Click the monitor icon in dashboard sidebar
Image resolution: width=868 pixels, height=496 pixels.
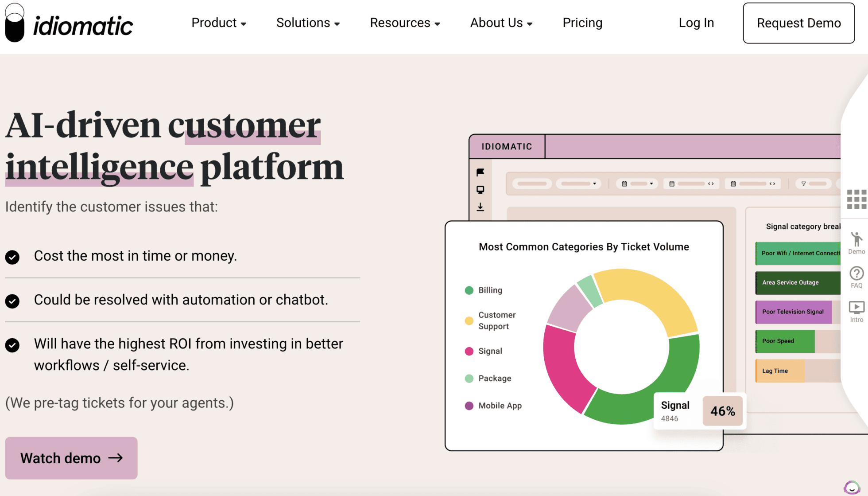point(480,190)
